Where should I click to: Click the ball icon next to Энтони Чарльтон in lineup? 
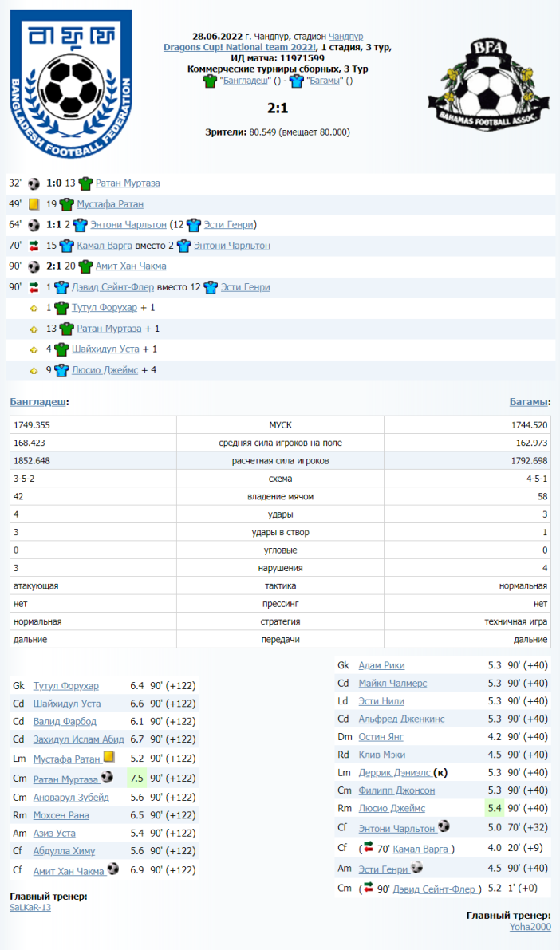pyautogui.click(x=444, y=826)
